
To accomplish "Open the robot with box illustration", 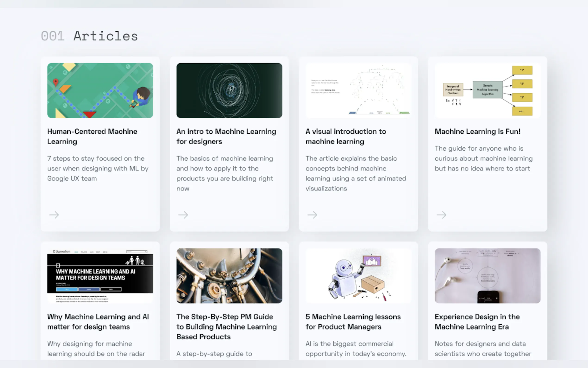I will (x=358, y=276).
